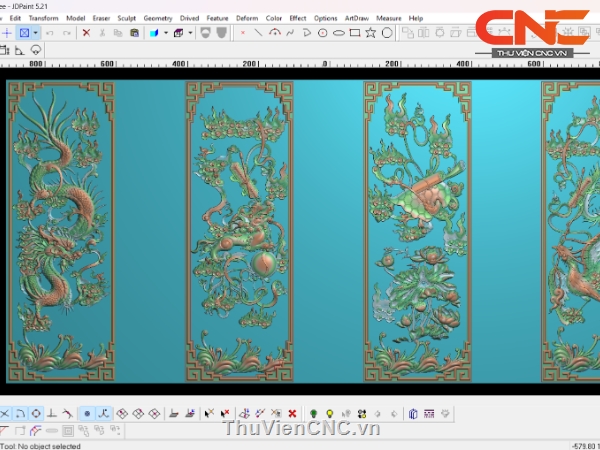The image size is (600, 450).
Task: Click the ThuVienCNC.vn watermark link
Action: (x=300, y=428)
